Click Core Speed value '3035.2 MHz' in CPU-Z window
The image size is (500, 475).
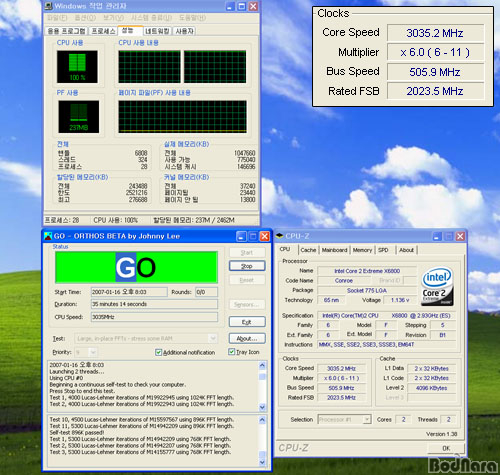[341, 368]
